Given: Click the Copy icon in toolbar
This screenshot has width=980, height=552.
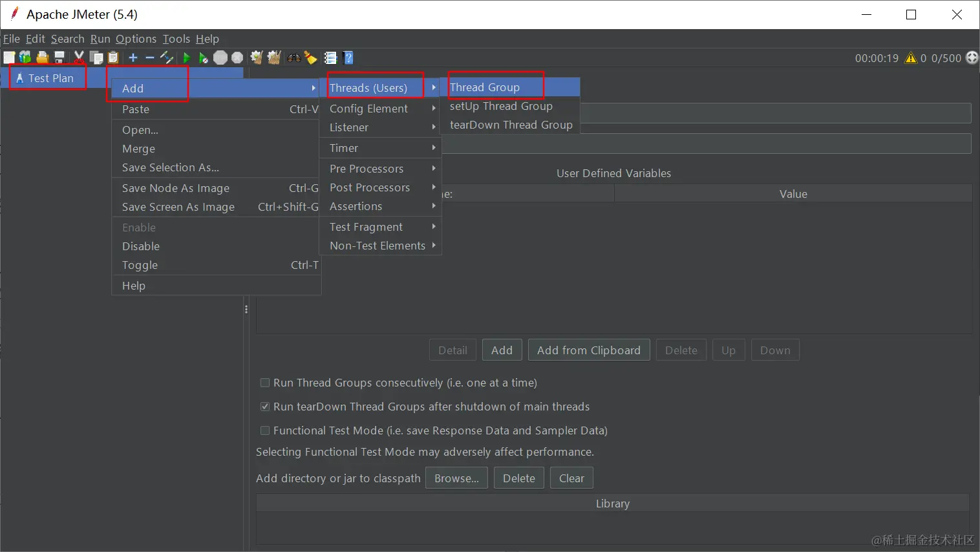Looking at the screenshot, I should tap(96, 58).
